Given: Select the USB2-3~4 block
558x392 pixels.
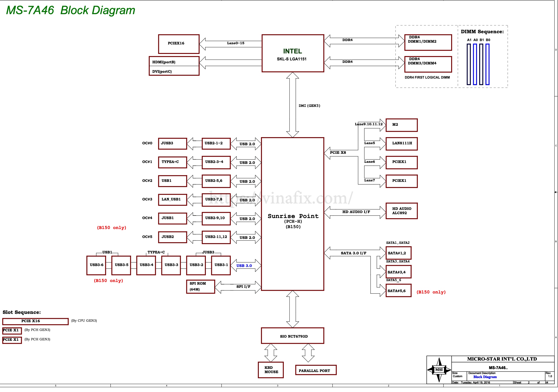Looking at the screenshot, I should 216,163.
